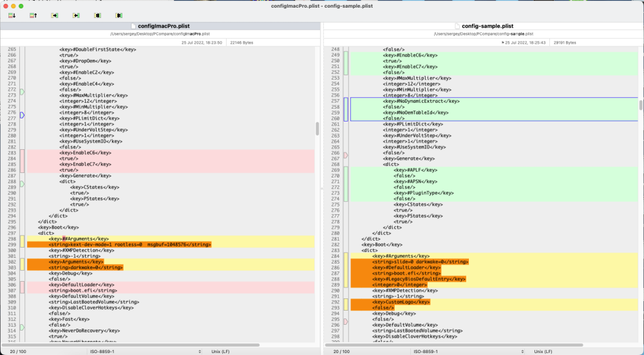Image resolution: width=644 pixels, height=355 pixels.
Task: Click green insertion marker near left line 272
Action: (22, 92)
